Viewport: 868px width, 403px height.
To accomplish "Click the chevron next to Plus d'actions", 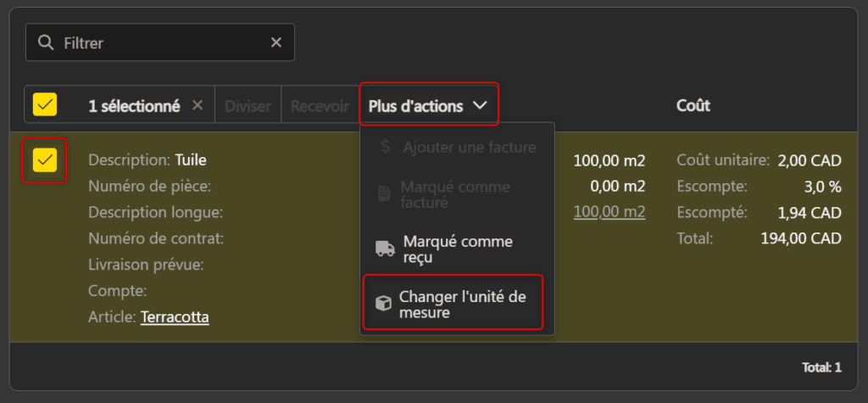I will 480,106.
